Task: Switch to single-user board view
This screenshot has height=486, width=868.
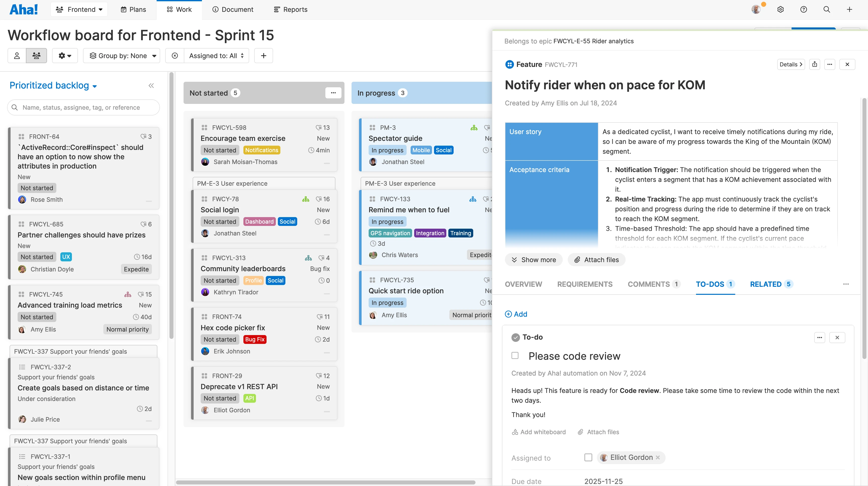Action: (17, 55)
